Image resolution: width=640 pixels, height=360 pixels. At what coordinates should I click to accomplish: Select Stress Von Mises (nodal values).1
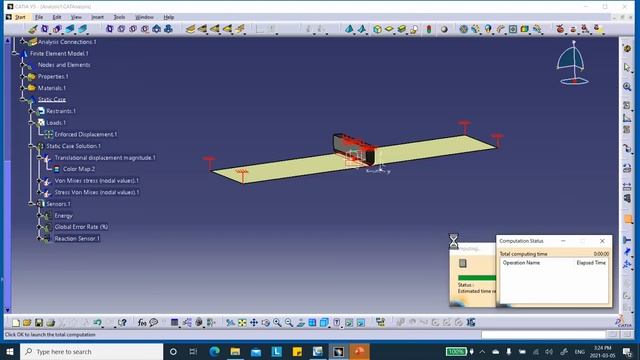point(97,192)
